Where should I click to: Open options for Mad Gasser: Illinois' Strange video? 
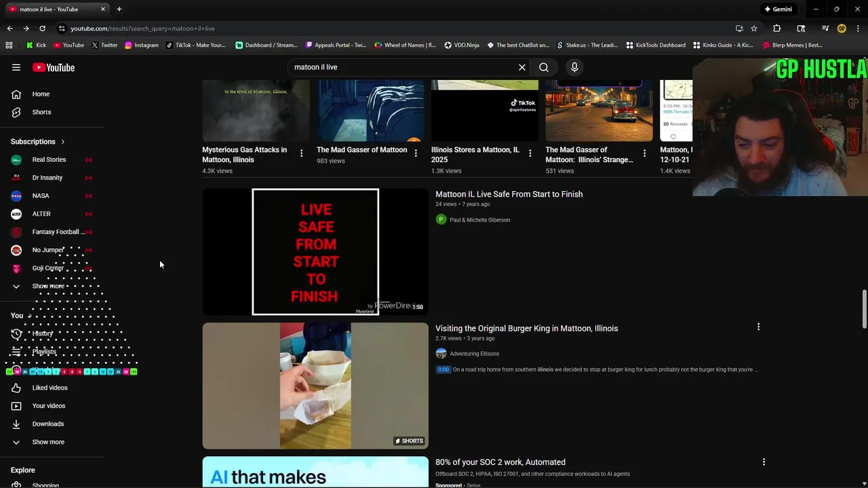click(644, 153)
